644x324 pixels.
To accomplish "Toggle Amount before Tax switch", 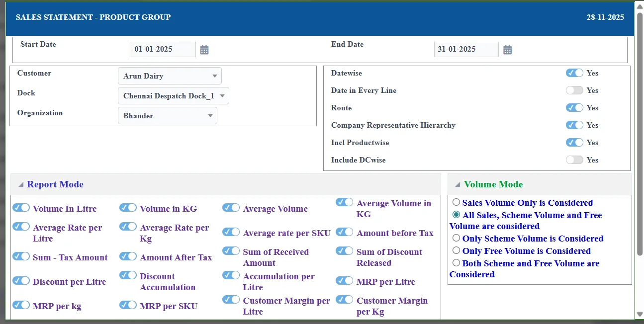I will click(345, 232).
